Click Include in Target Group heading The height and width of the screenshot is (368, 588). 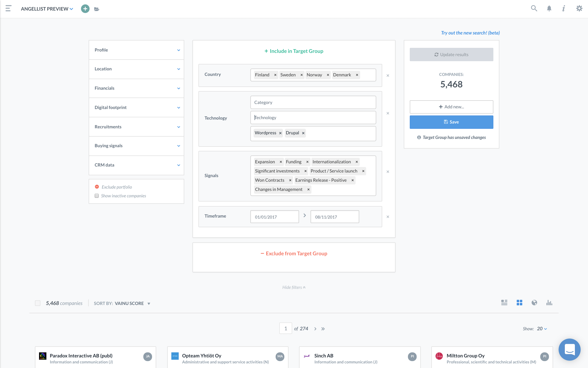[x=294, y=51]
